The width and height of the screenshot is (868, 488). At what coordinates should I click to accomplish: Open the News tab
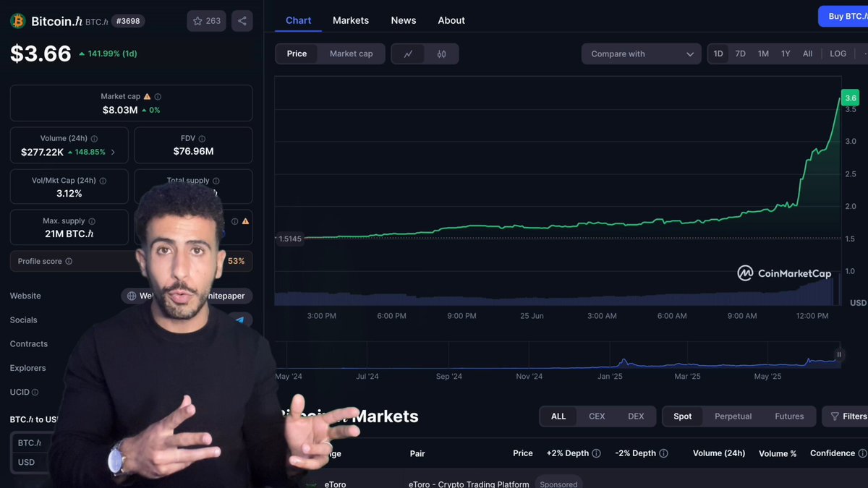(404, 20)
